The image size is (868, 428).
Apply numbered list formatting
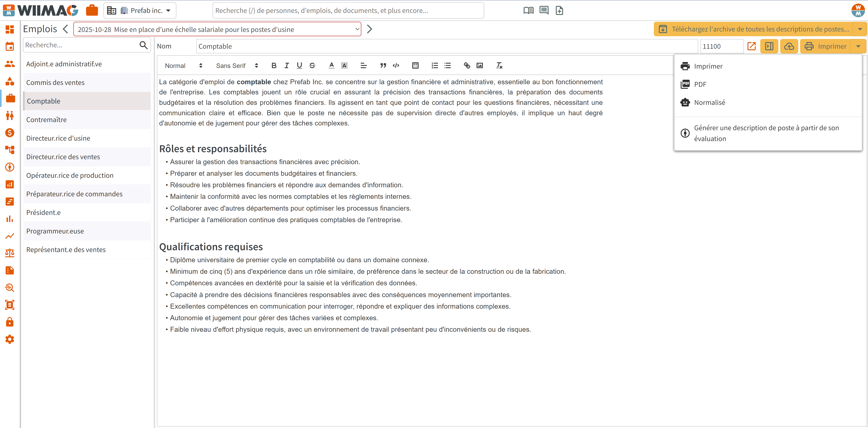tap(435, 65)
